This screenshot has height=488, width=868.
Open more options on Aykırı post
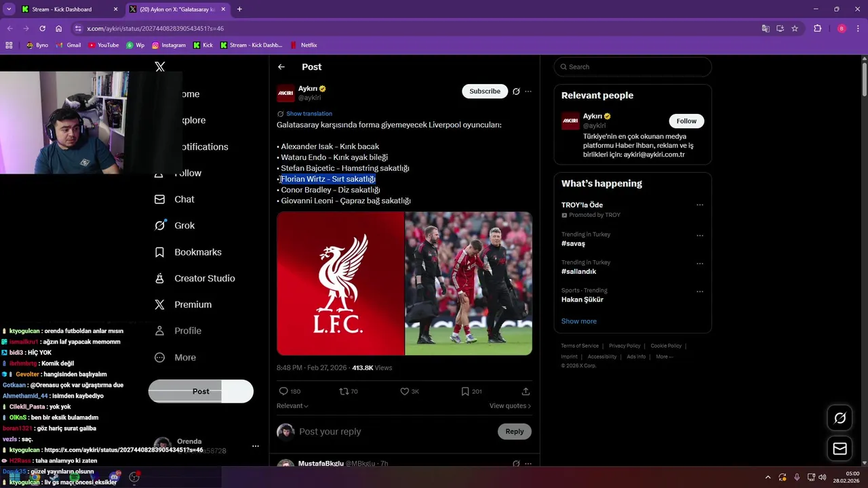click(528, 91)
